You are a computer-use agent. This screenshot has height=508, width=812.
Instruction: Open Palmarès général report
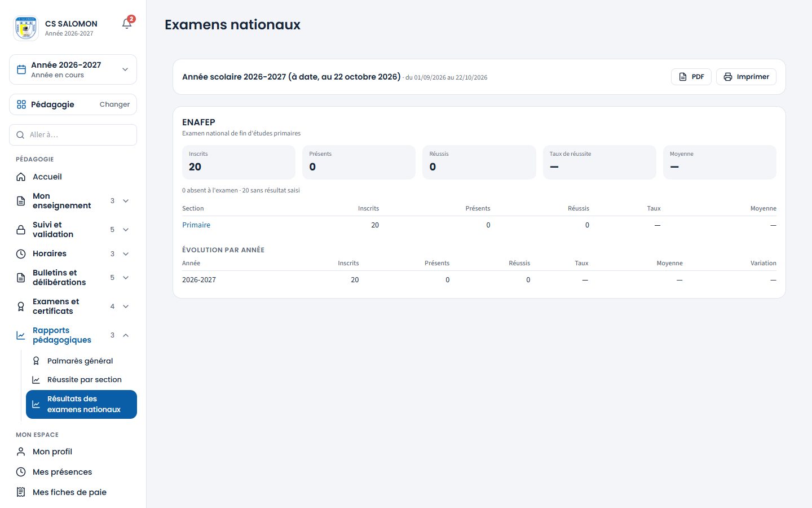(x=81, y=361)
